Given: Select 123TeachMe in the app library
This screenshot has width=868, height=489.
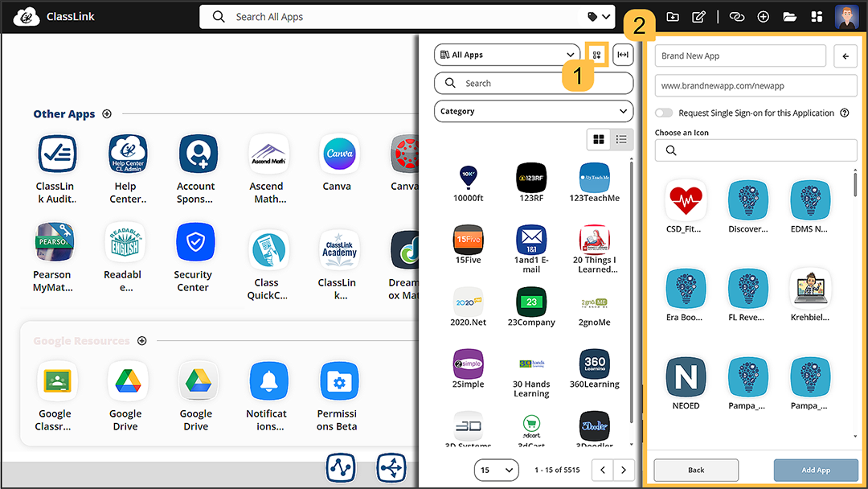Looking at the screenshot, I should click(x=595, y=178).
